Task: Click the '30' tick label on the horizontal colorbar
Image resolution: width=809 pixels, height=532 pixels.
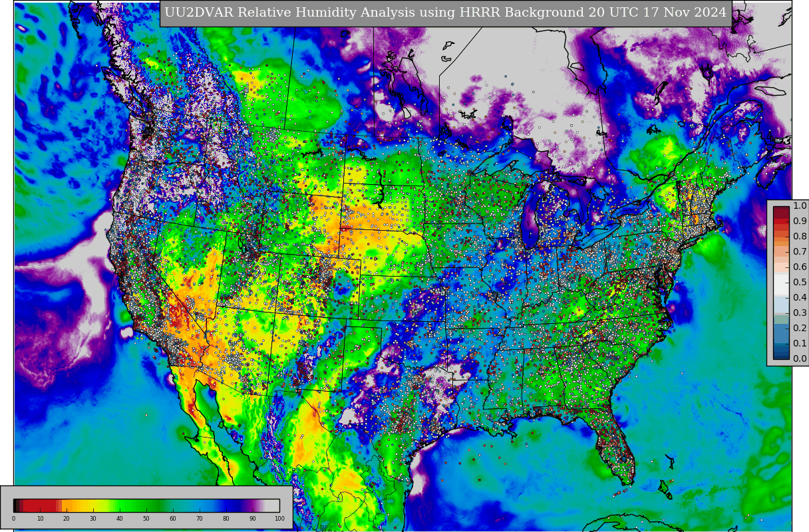Action: pos(93,519)
